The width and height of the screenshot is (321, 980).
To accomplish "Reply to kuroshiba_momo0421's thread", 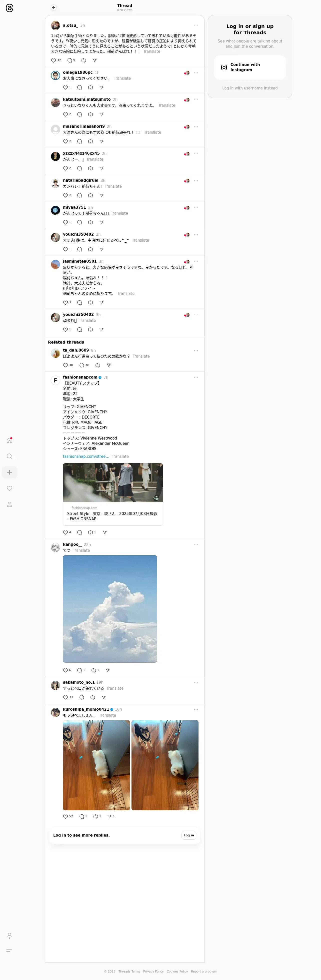I will (x=83, y=816).
